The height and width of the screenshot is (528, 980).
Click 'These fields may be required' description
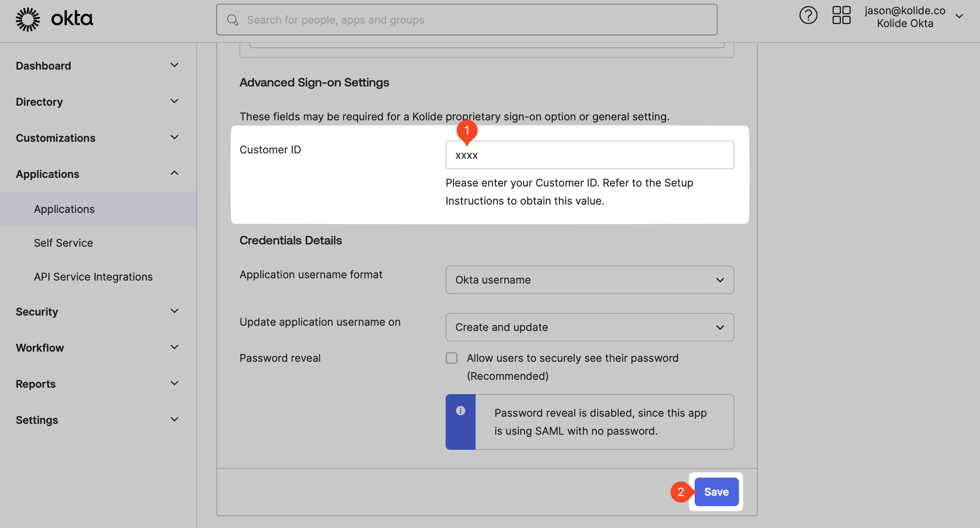click(x=454, y=117)
